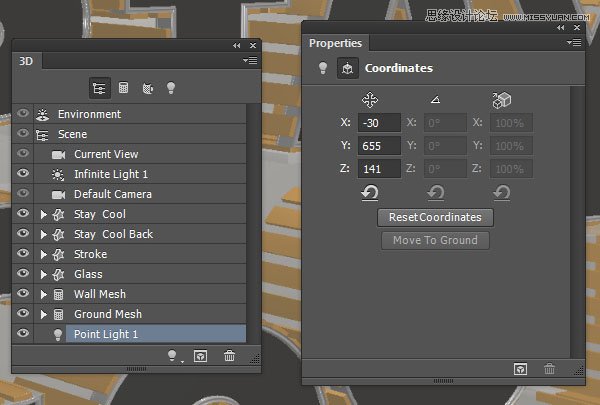Expand the Stroke item
Screen dimensions: 600x405
tap(44, 254)
